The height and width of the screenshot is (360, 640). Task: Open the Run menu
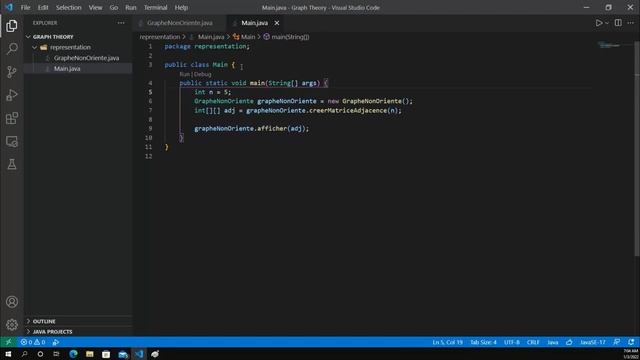click(131, 7)
